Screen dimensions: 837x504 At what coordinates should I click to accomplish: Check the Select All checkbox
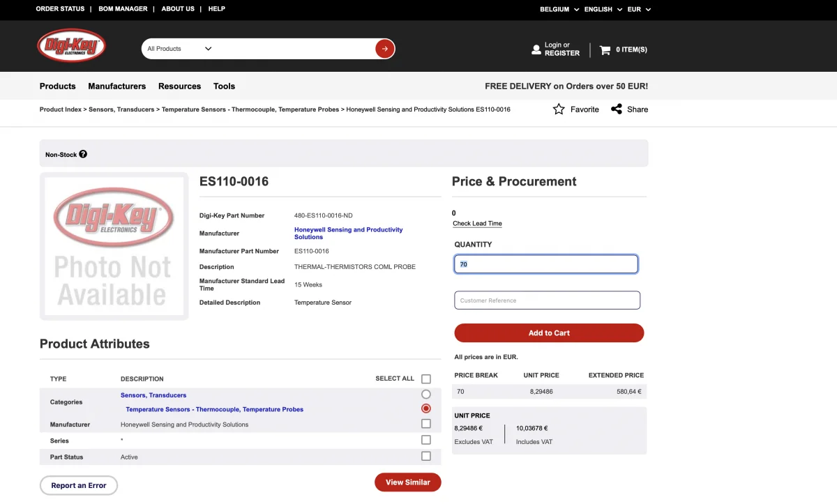coord(426,379)
